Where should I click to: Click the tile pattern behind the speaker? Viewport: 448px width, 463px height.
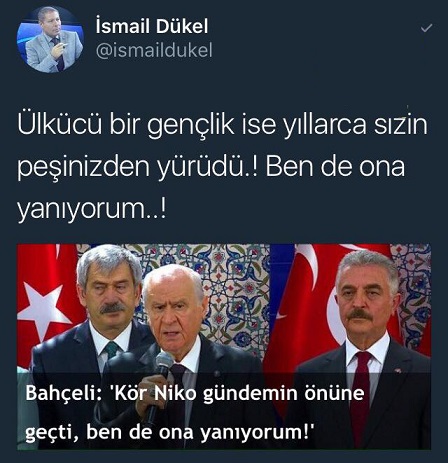click(x=237, y=293)
